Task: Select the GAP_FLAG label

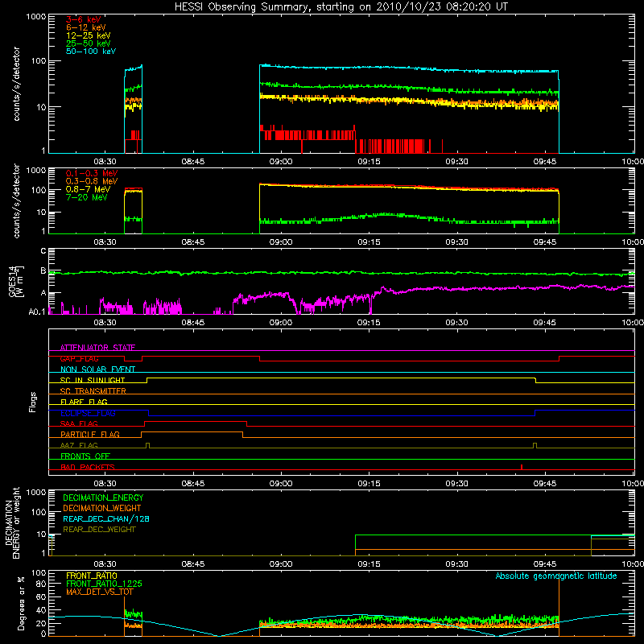Action: [79, 358]
